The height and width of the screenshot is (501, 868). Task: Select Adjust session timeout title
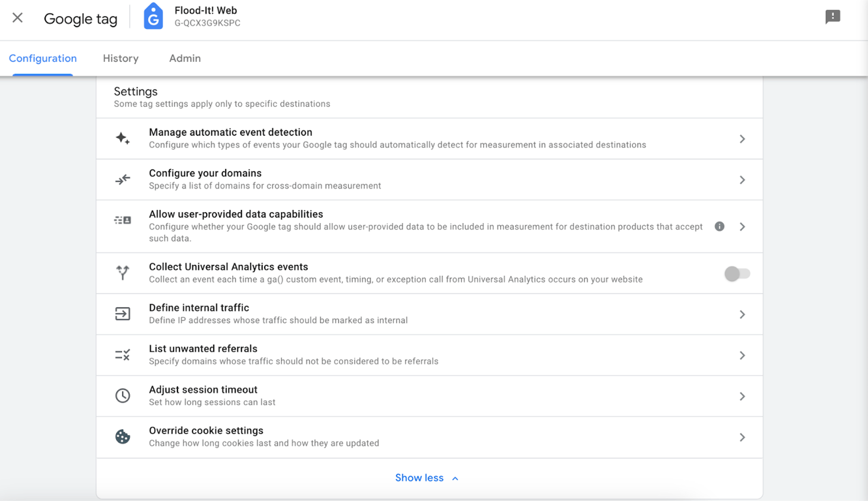click(203, 390)
